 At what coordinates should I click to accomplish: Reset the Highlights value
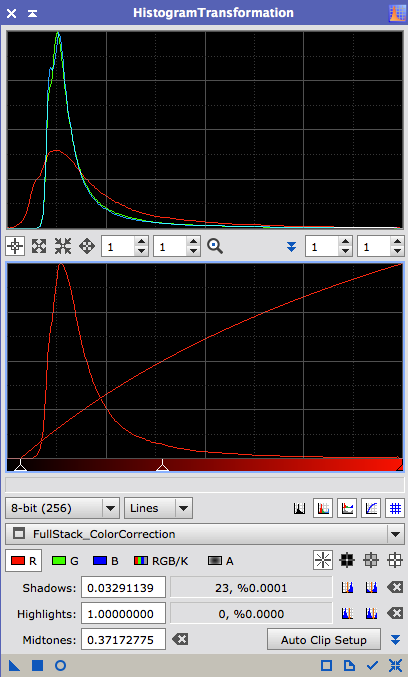(x=395, y=613)
